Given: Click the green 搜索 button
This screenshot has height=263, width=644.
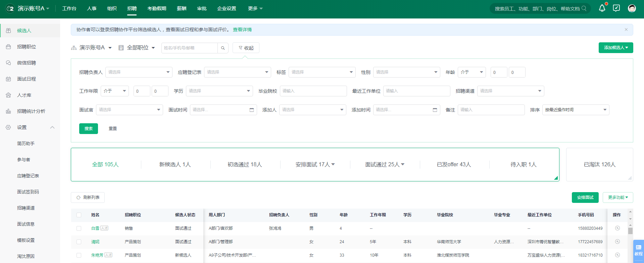Looking at the screenshot, I should tap(89, 129).
